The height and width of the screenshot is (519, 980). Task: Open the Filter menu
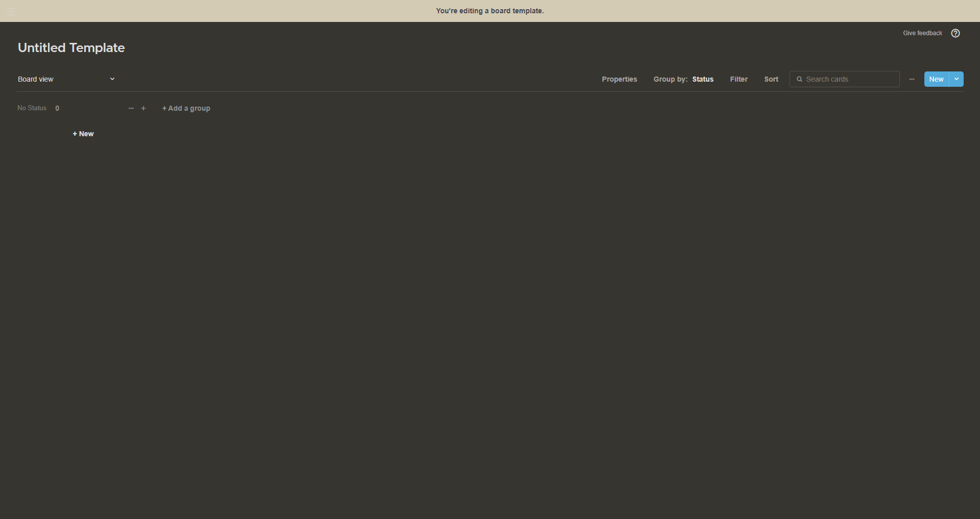coord(739,79)
